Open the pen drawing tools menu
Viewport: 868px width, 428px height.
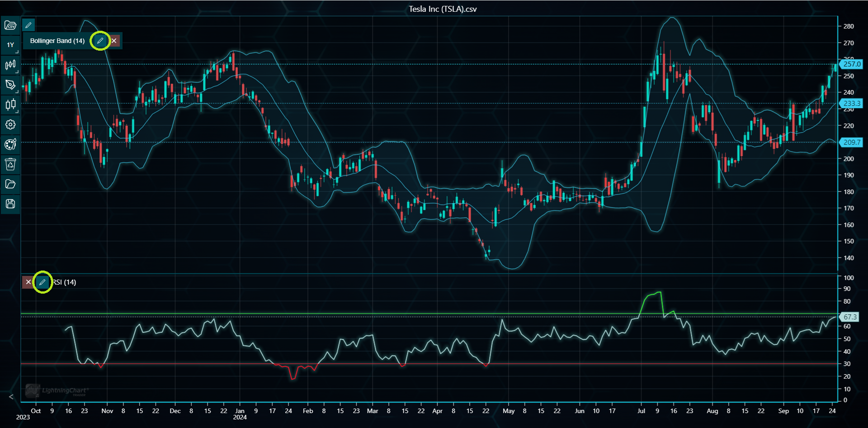(x=10, y=85)
